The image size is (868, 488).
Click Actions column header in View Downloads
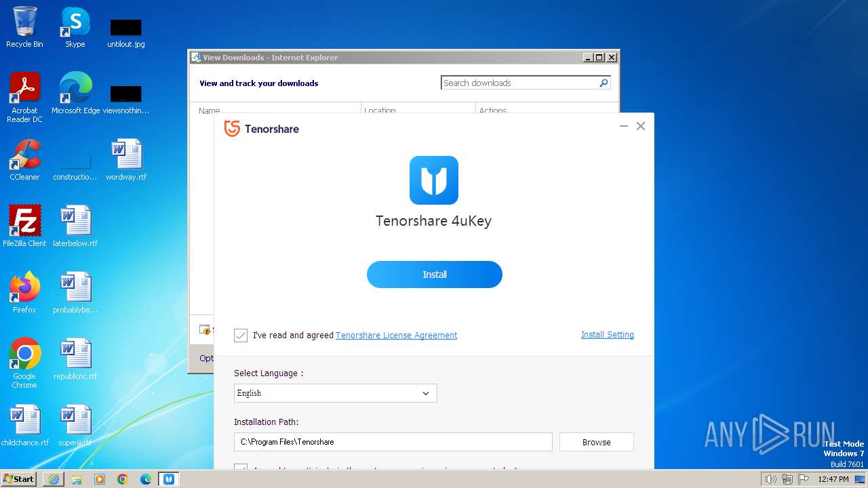click(493, 110)
